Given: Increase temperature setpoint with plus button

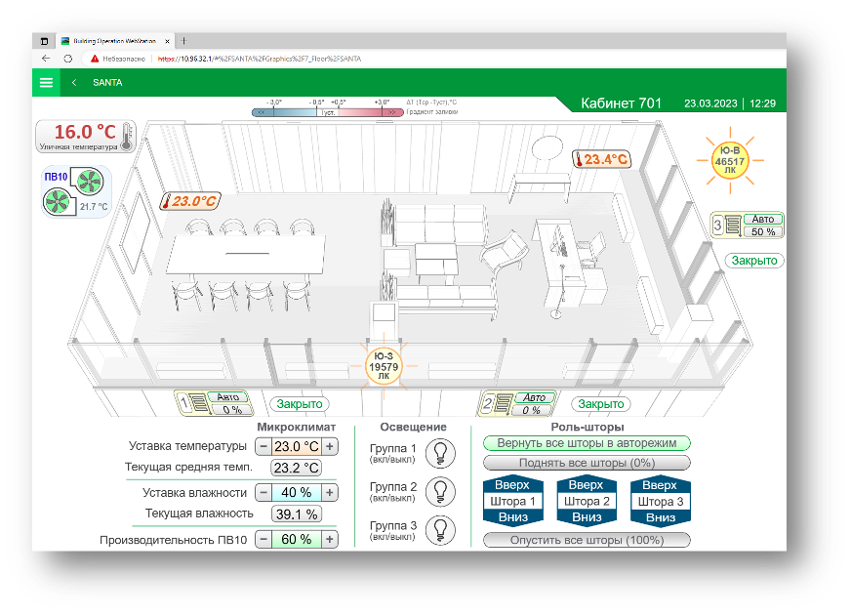Looking at the screenshot, I should pos(330,446).
